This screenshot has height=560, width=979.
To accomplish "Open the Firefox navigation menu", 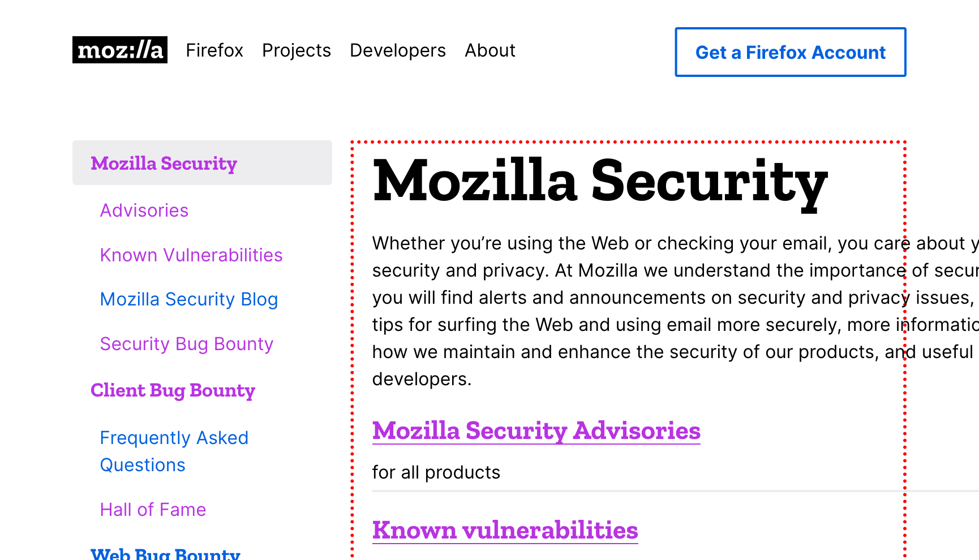I will tap(214, 50).
